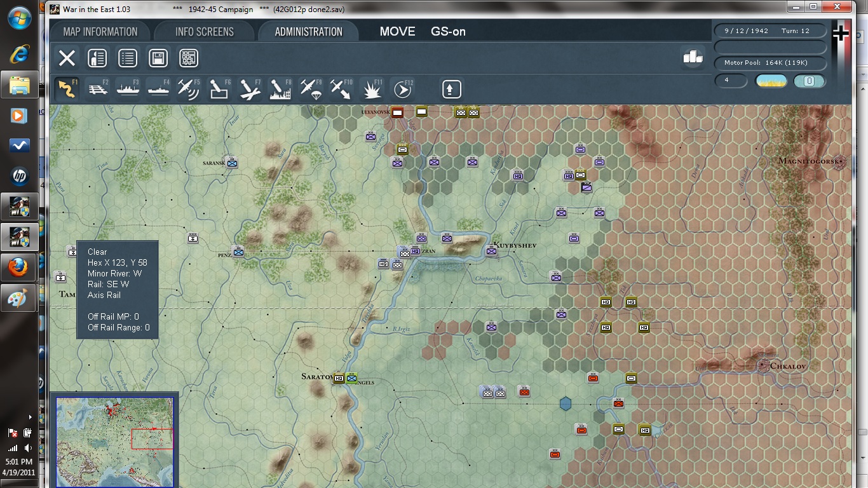Viewport: 868px width, 488px height.
Task: Pick the F7 Bomb Airfield mode
Action: (x=250, y=89)
